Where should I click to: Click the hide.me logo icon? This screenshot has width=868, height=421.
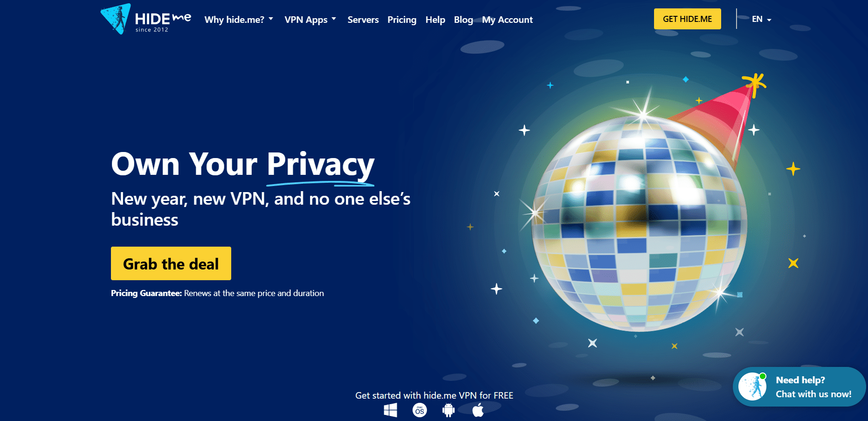116,19
